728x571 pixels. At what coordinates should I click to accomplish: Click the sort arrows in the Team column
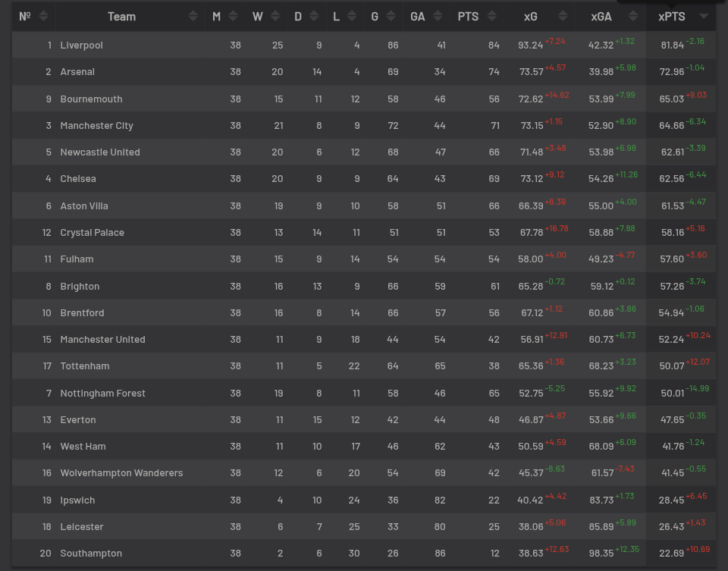pyautogui.click(x=193, y=16)
